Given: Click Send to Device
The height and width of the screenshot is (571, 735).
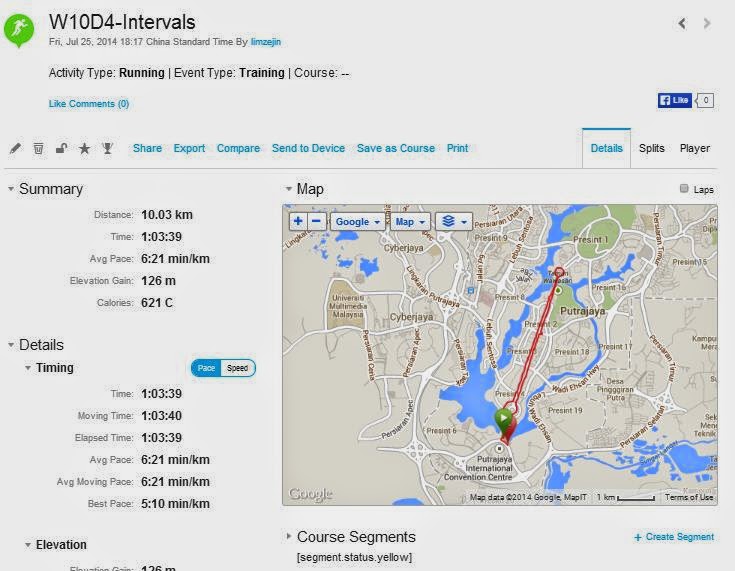Looking at the screenshot, I should coord(308,148).
